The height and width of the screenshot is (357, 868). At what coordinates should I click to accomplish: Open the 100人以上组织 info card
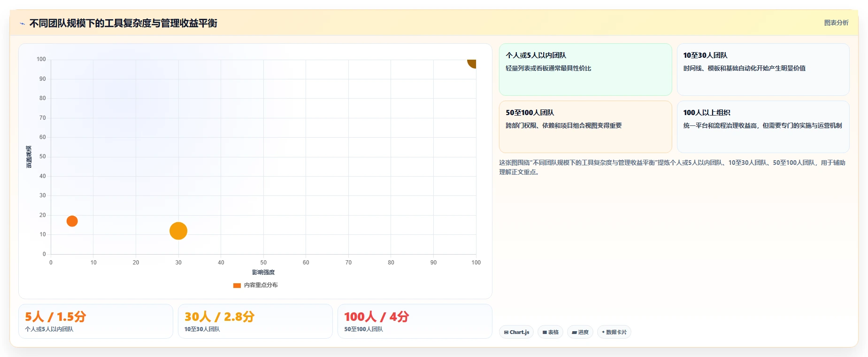tap(763, 127)
